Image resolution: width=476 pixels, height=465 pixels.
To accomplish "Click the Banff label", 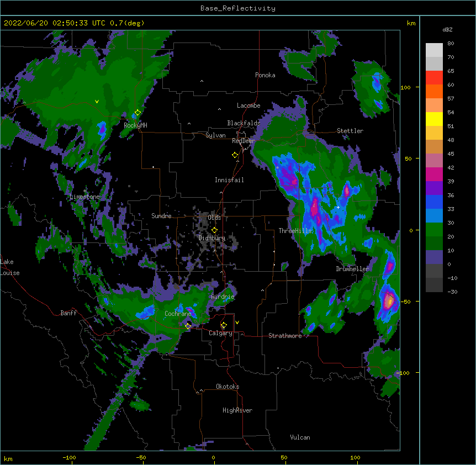I will 68,313.
